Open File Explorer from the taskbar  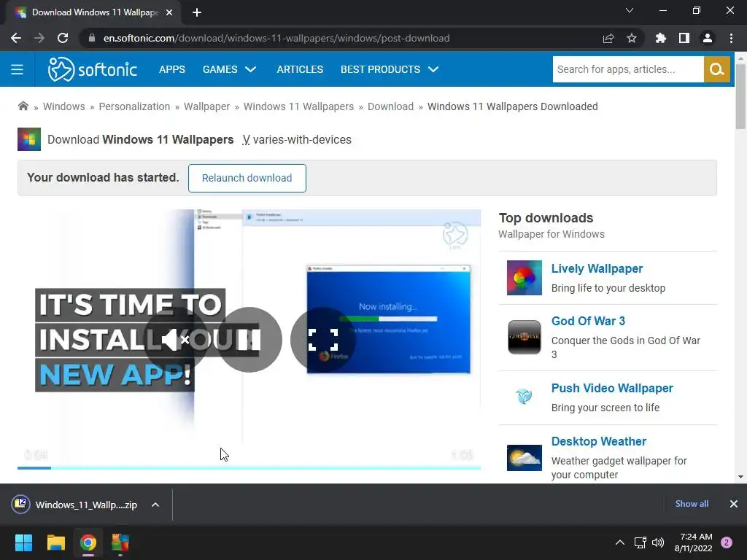point(55,542)
